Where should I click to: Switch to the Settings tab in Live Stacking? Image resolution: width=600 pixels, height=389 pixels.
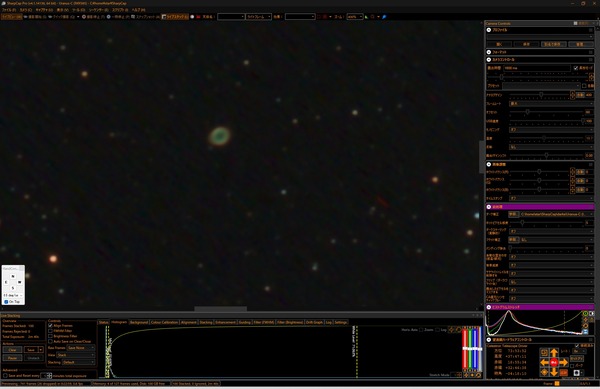pos(341,322)
